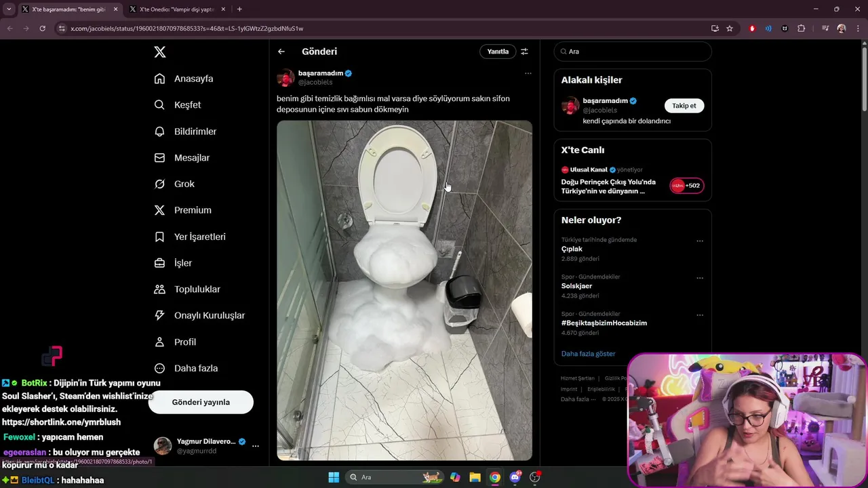The image size is (868, 488).
Task: Click the address bar URL
Action: [x=186, y=28]
